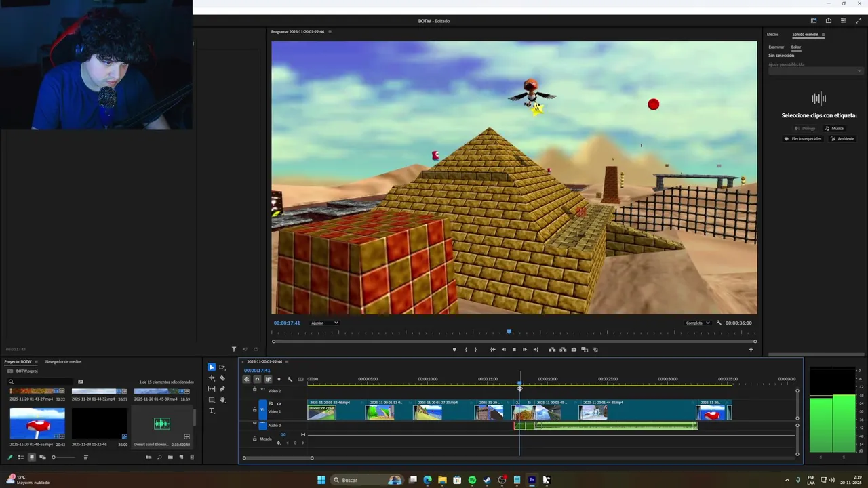The height and width of the screenshot is (488, 868).
Task: Select the Selection (arrow) tool
Action: click(x=212, y=367)
